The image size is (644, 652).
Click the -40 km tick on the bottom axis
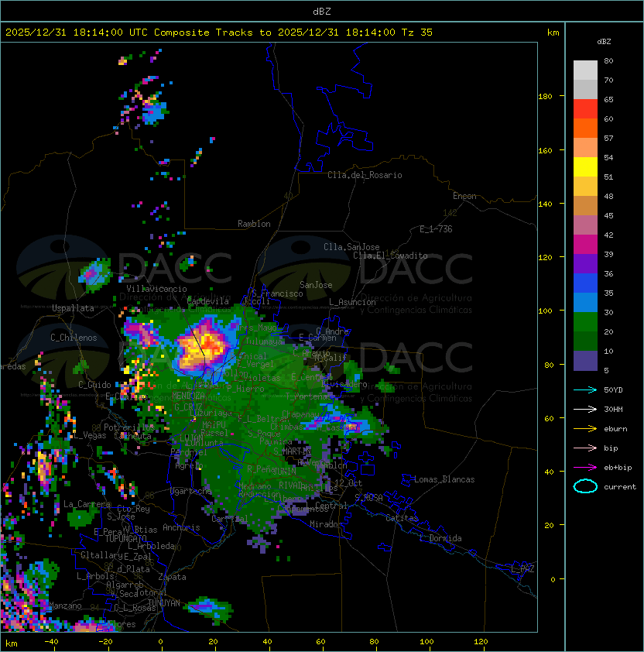51,642
